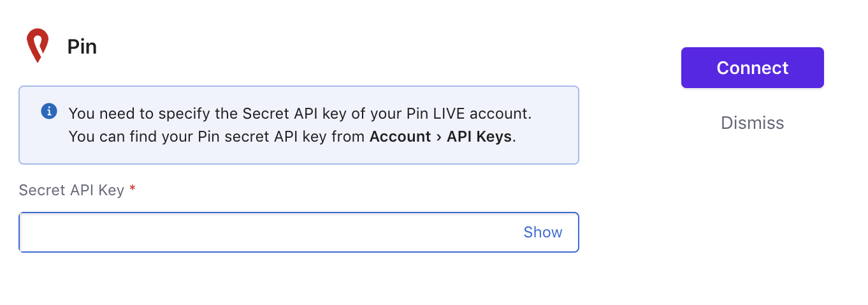Screen dimensions: 868x305
Task: Click the info notice's first line about Secret API key
Action: pyautogui.click(x=300, y=114)
